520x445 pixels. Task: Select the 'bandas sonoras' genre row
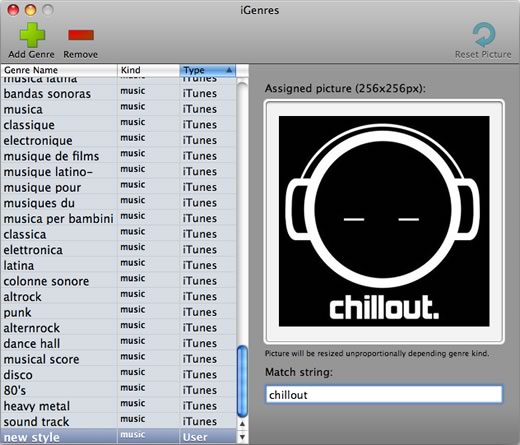118,93
